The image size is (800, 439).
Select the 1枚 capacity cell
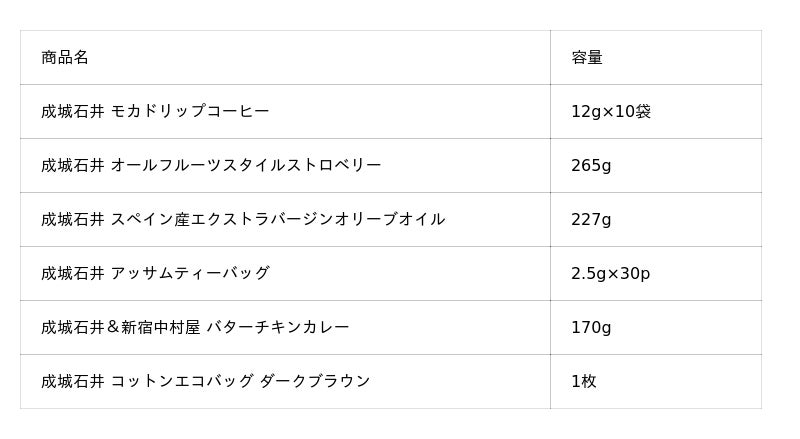click(x=584, y=382)
